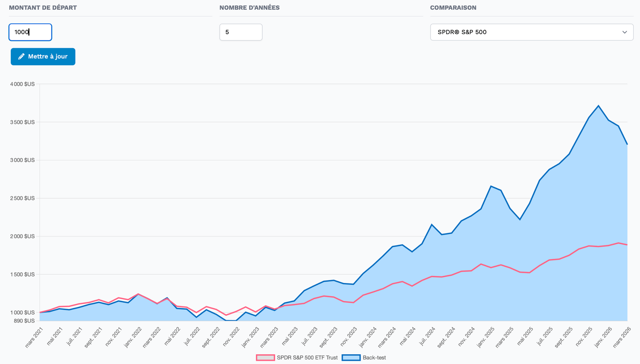This screenshot has height=364, width=640.
Task: Click the pink SPDR line endpoint at mars 2026
Action: 627,245
